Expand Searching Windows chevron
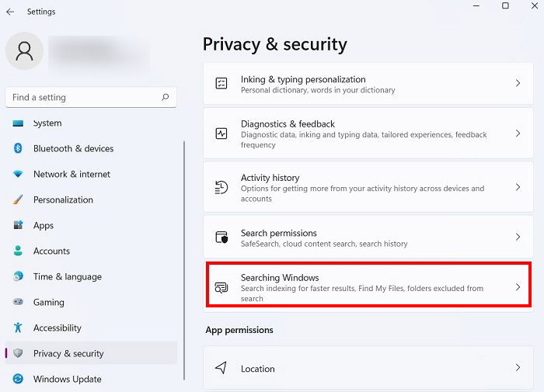Screen dimensions: 544x392 pos(518,287)
